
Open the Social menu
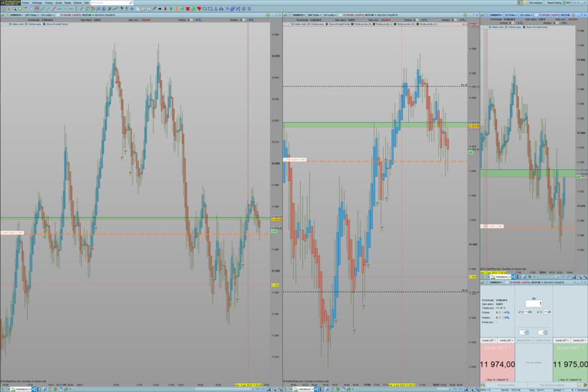point(59,3)
